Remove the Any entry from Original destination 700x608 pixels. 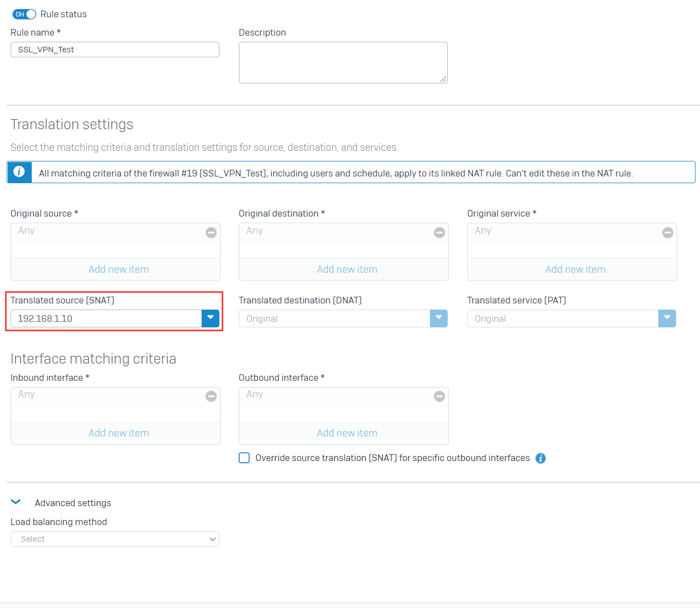click(x=439, y=232)
